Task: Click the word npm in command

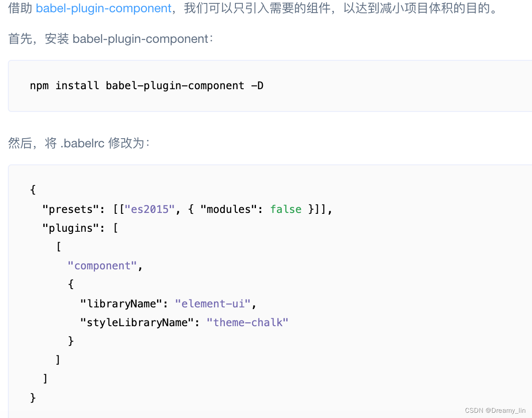Action: click(x=39, y=86)
